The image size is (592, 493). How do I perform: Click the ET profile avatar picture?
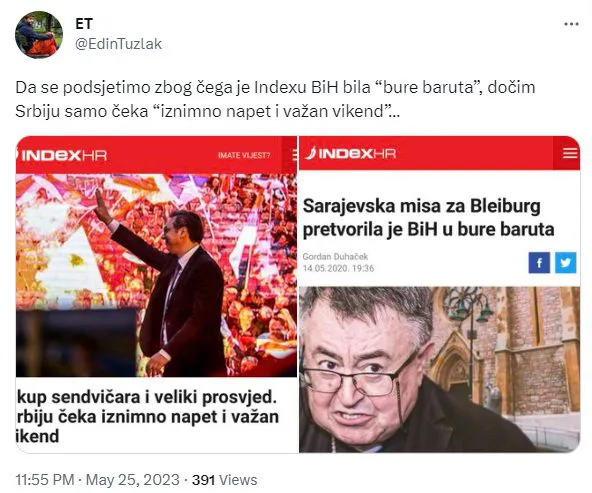[39, 34]
